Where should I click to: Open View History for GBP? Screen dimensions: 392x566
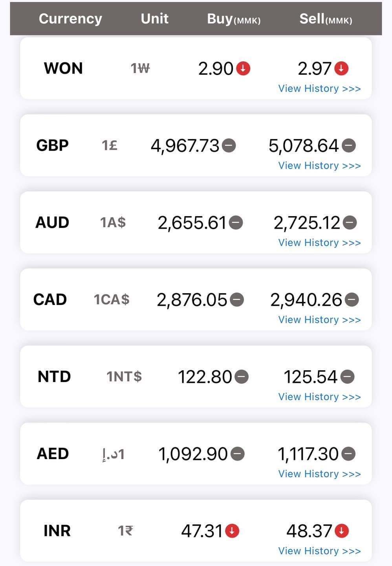tap(319, 165)
